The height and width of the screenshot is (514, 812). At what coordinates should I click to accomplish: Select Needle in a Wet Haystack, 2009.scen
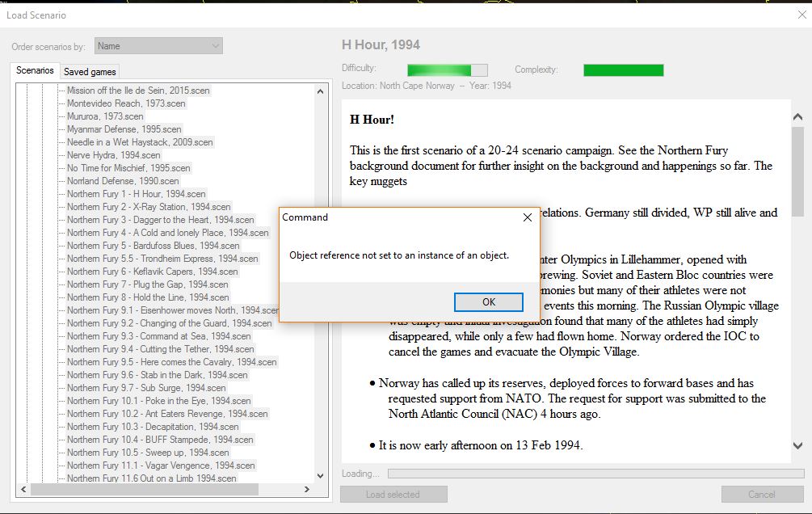tap(140, 142)
